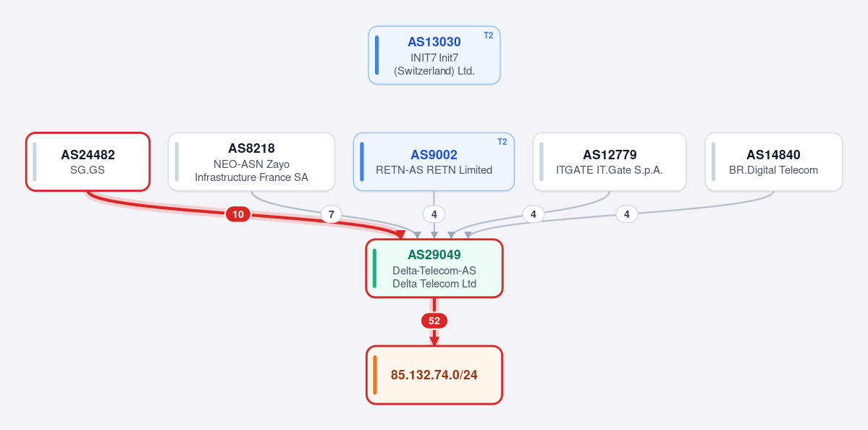The width and height of the screenshot is (868, 430).
Task: Click the red edge label 52
Action: click(x=434, y=321)
